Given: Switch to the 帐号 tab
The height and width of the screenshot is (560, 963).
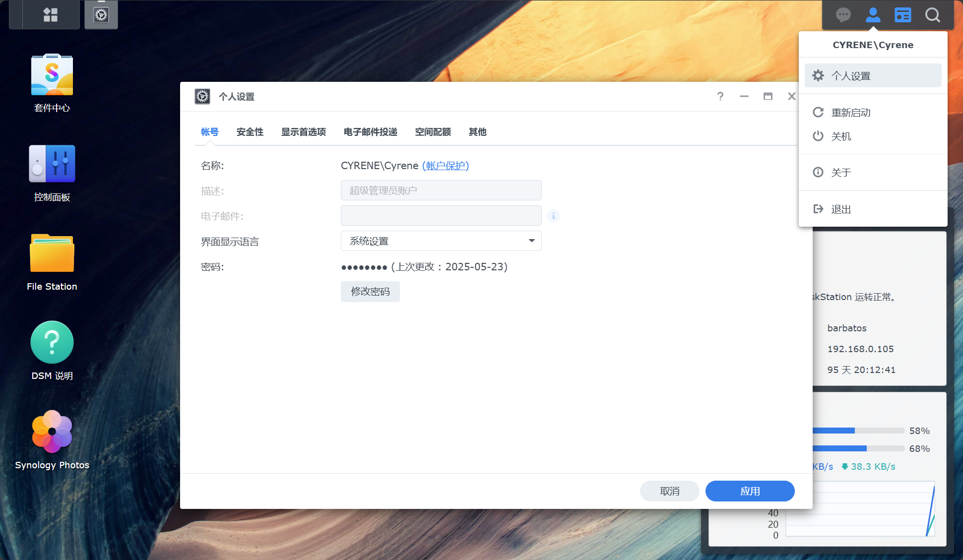Looking at the screenshot, I should click(210, 132).
